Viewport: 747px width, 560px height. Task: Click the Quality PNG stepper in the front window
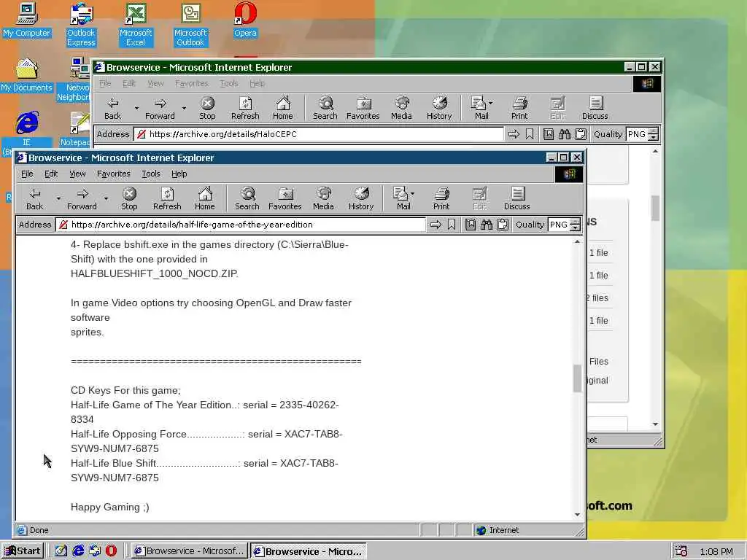coord(576,225)
